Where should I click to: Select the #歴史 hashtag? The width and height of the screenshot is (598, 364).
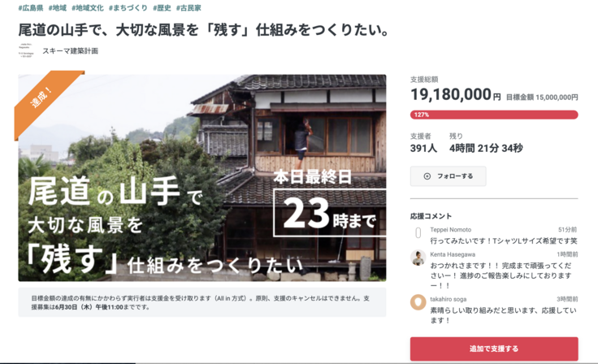[162, 8]
